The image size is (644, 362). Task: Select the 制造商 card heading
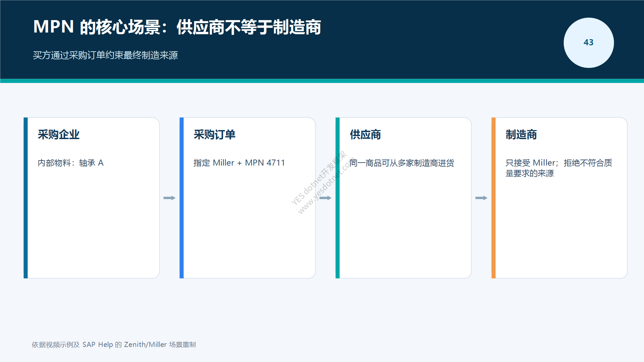pos(521,134)
